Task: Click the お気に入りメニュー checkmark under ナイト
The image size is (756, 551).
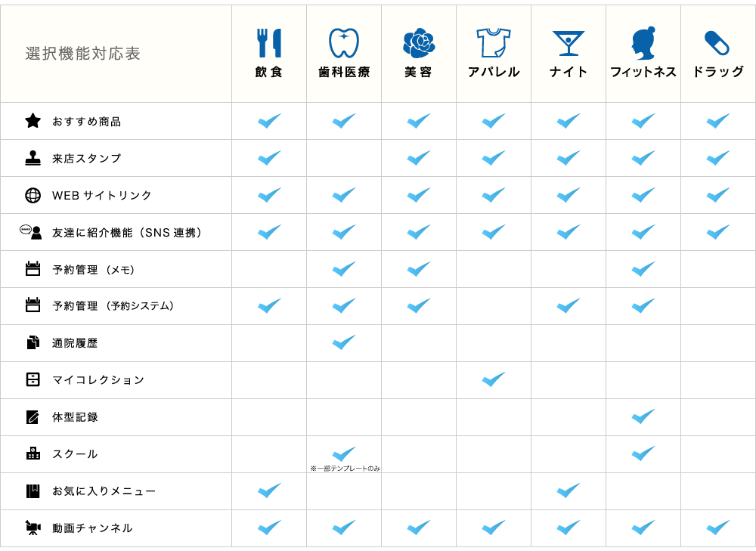Action: point(568,491)
